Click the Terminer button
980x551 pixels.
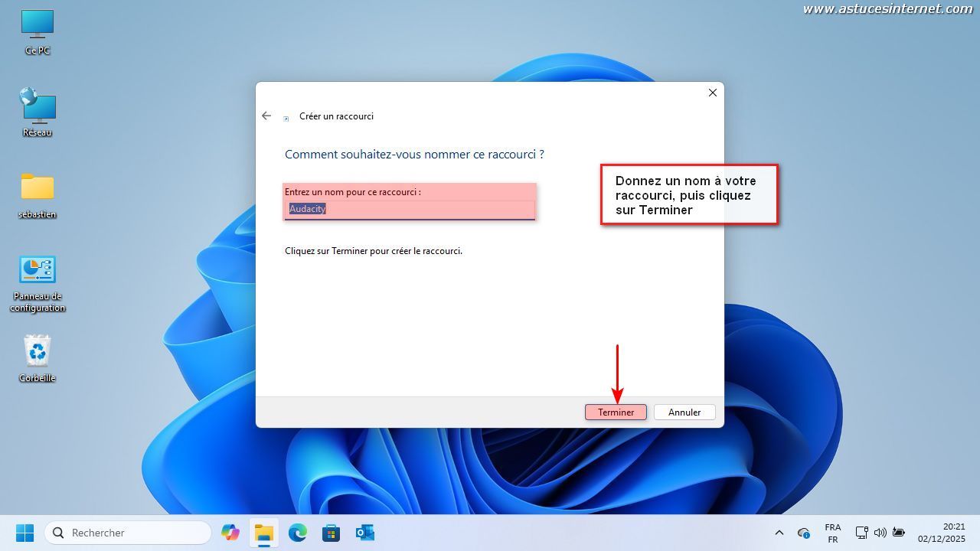[x=616, y=412]
